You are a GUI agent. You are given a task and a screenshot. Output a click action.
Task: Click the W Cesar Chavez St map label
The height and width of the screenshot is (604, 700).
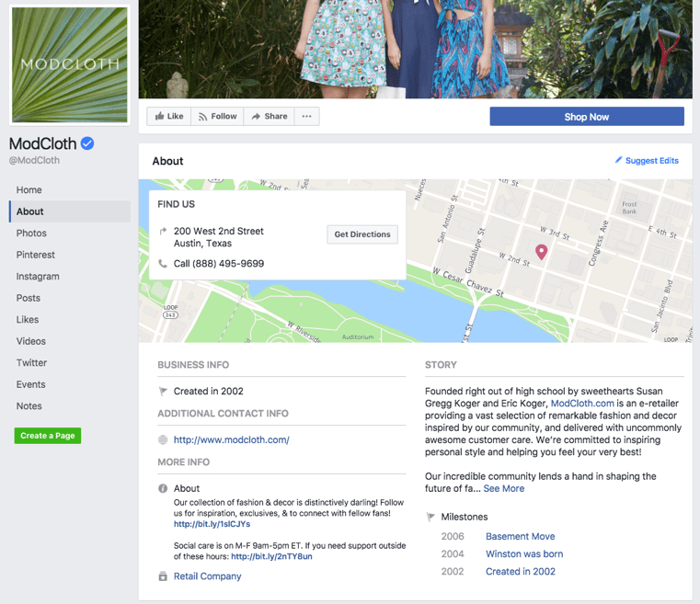click(468, 282)
